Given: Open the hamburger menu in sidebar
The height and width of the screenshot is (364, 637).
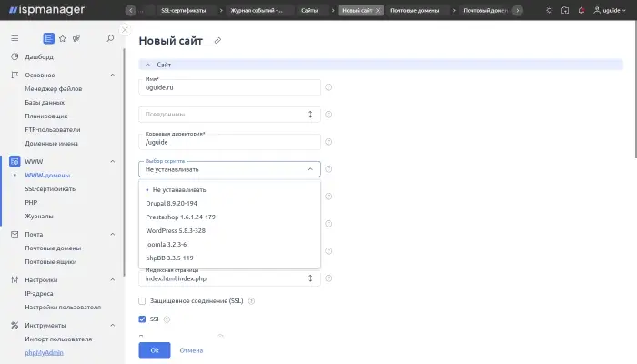Looking at the screenshot, I should [x=15, y=38].
